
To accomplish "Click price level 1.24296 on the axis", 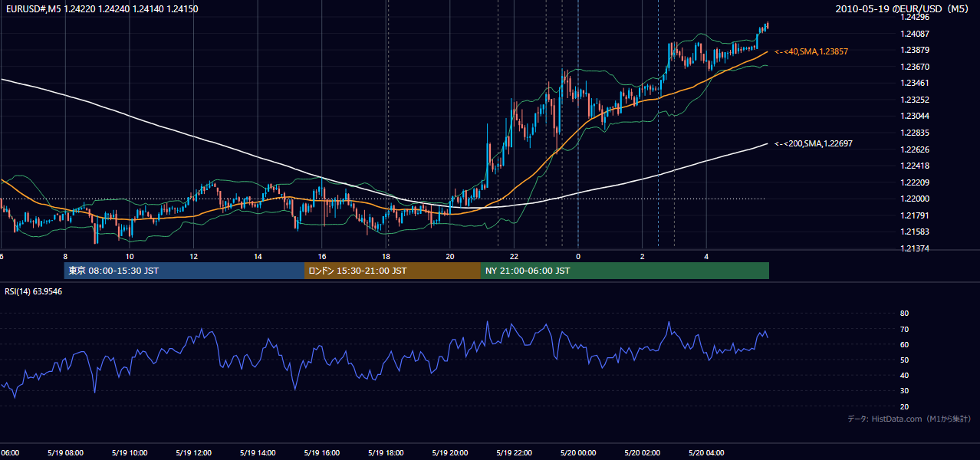I will point(915,17).
